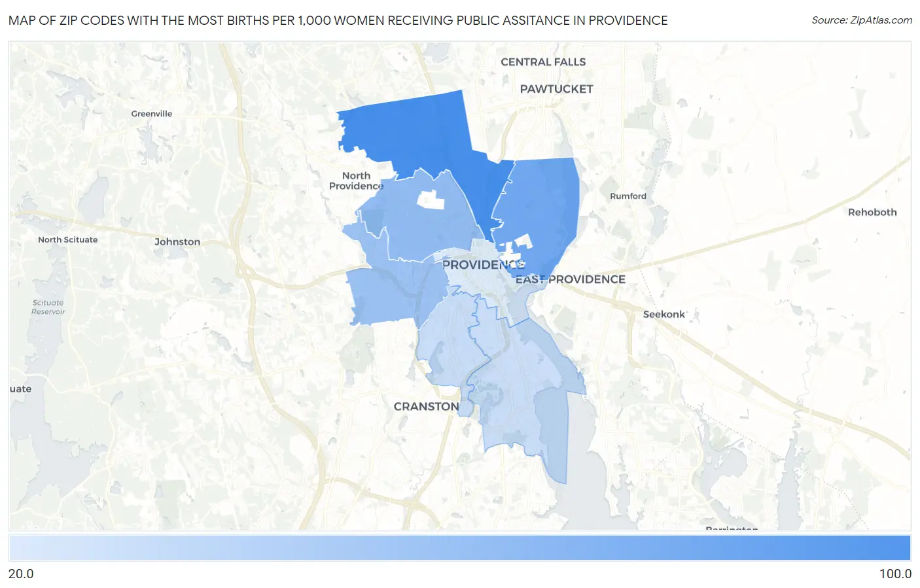
Task: Click the CRANSTON map label
Action: pyautogui.click(x=426, y=406)
